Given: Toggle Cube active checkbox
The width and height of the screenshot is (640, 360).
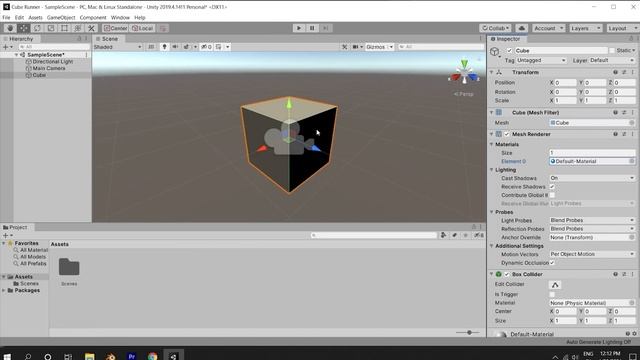Looking at the screenshot, I should (509, 51).
